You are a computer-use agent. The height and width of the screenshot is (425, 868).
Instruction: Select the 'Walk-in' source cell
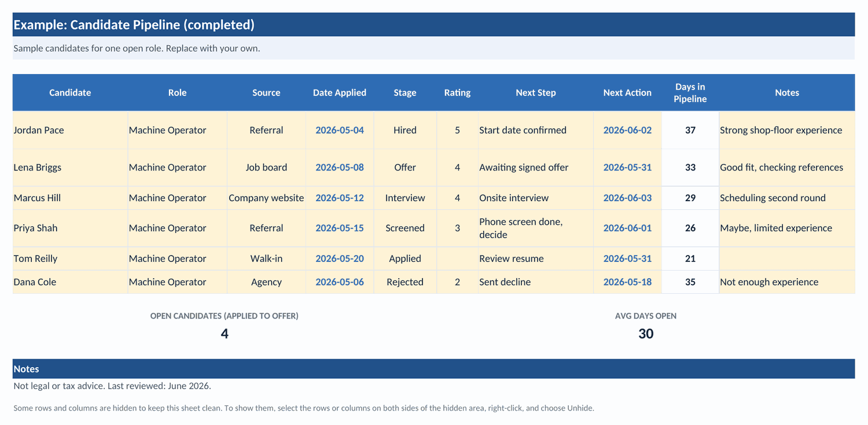(266, 258)
